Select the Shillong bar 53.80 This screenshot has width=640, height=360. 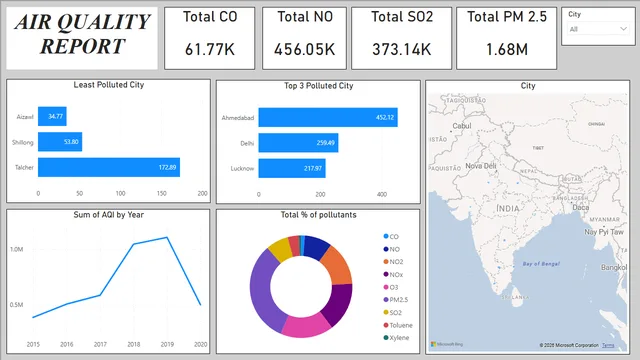60,142
